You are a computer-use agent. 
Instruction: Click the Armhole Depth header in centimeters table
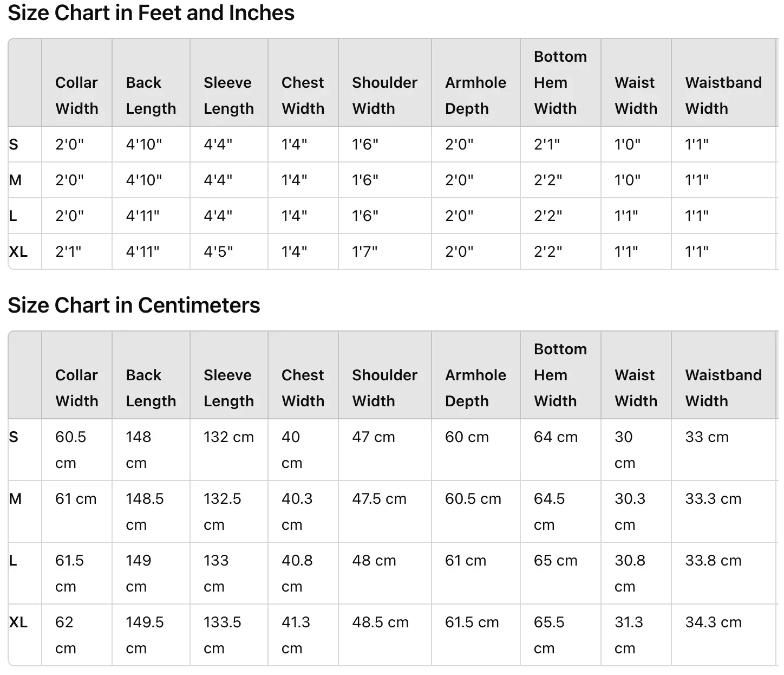click(x=476, y=388)
